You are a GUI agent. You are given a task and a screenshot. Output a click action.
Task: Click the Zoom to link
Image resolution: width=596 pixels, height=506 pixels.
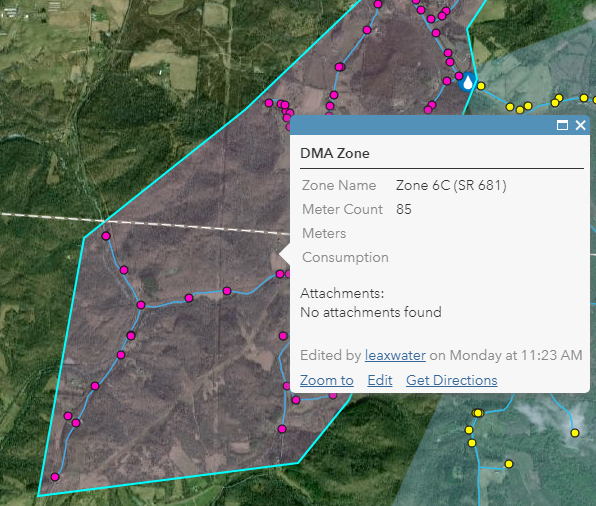click(x=327, y=380)
